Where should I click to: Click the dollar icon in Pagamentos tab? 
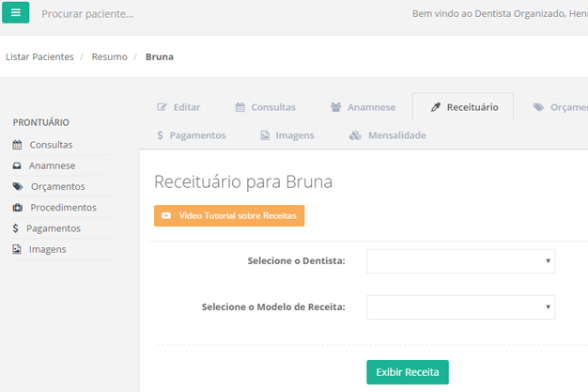point(160,135)
